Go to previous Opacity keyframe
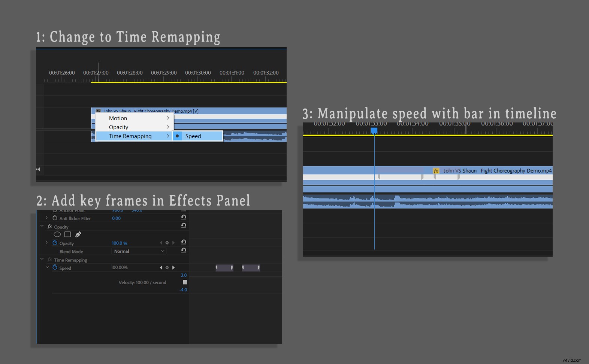Screen dimensions: 589x364 [161, 243]
